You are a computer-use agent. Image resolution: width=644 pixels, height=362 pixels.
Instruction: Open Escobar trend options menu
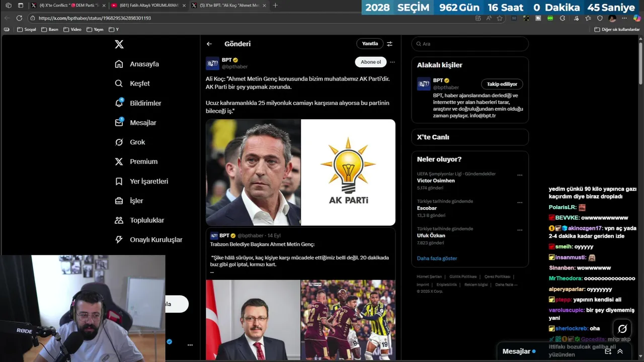tap(520, 203)
